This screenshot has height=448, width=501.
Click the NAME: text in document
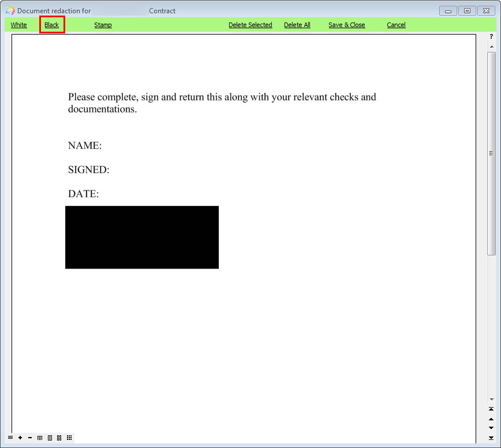85,145
